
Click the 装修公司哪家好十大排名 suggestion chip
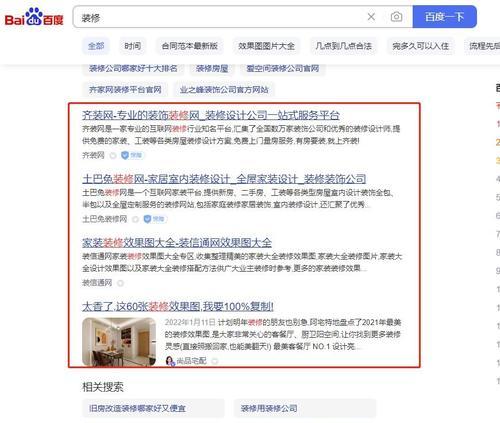(x=133, y=69)
